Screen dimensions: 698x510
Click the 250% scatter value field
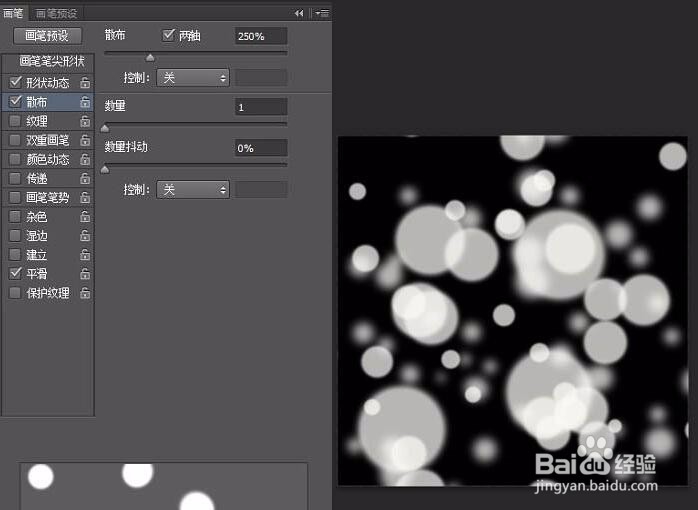(261, 36)
